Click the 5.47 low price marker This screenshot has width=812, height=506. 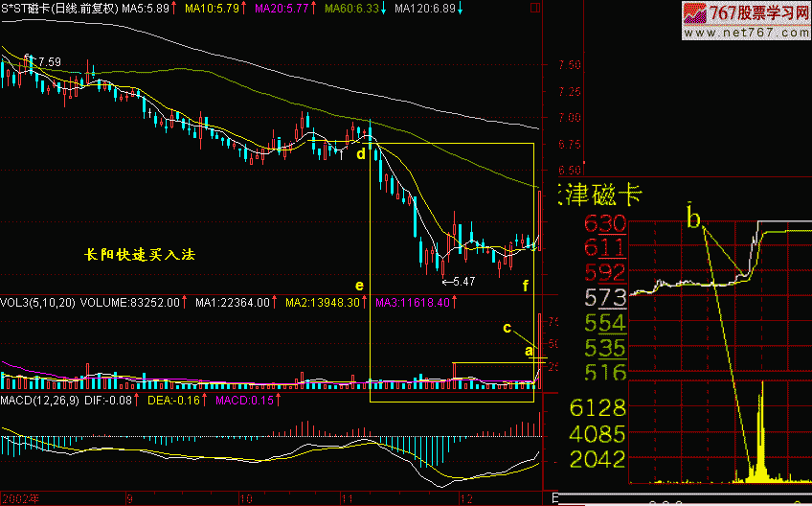[x=461, y=282]
